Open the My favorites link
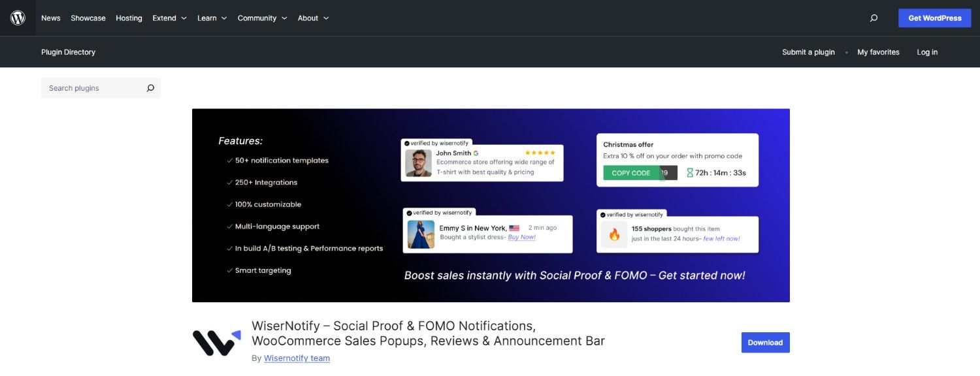Screen dimensions: 980x376 coord(878,52)
